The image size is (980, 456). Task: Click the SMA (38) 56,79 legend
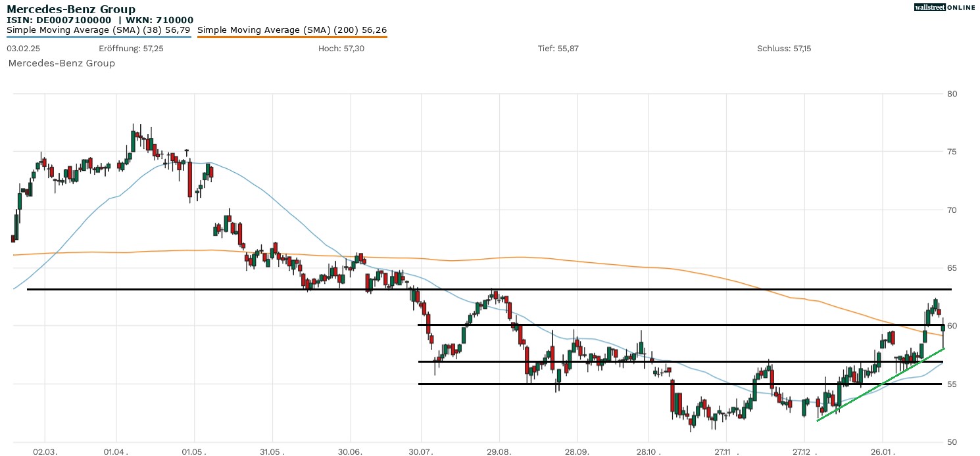[99, 30]
